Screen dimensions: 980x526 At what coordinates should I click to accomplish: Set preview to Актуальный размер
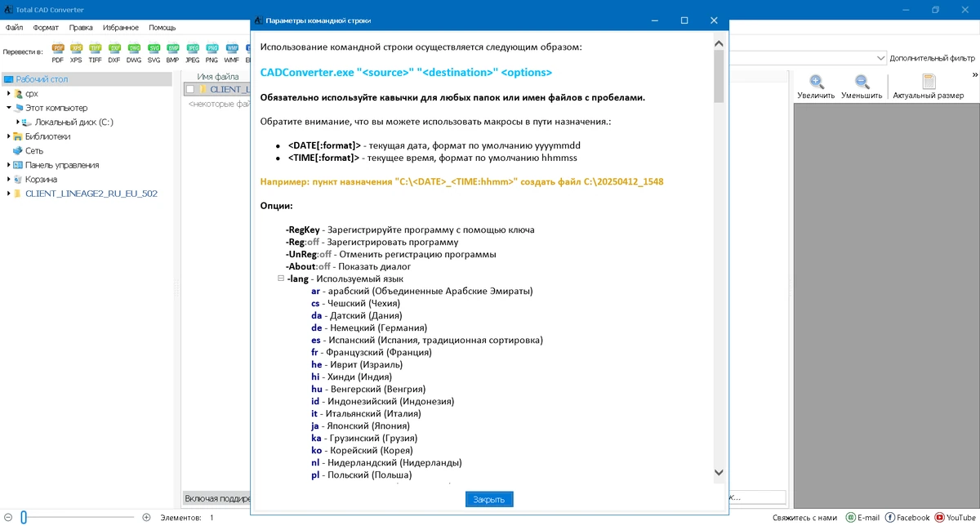(929, 87)
